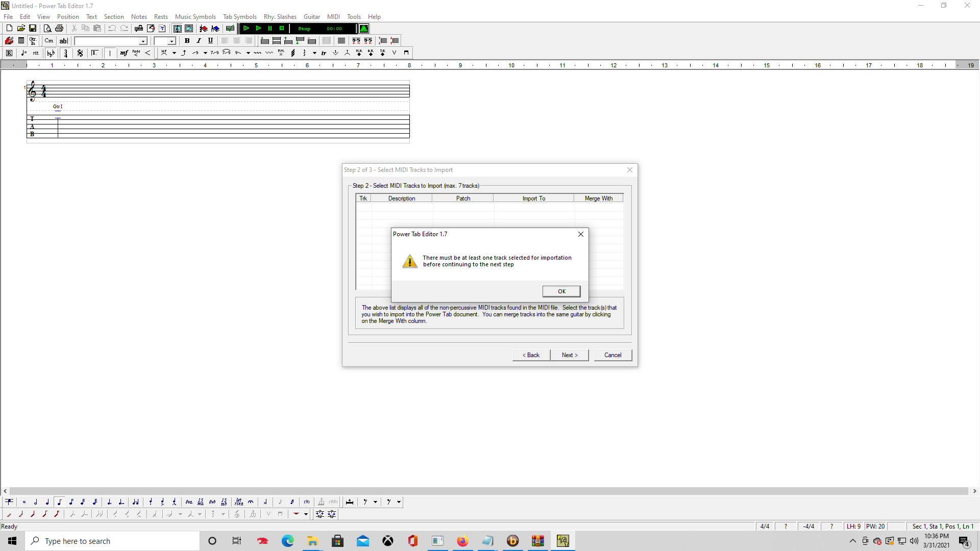Image resolution: width=980 pixels, height=551 pixels.
Task: Click the Gtr In guitar-in icon
Action: tap(33, 41)
